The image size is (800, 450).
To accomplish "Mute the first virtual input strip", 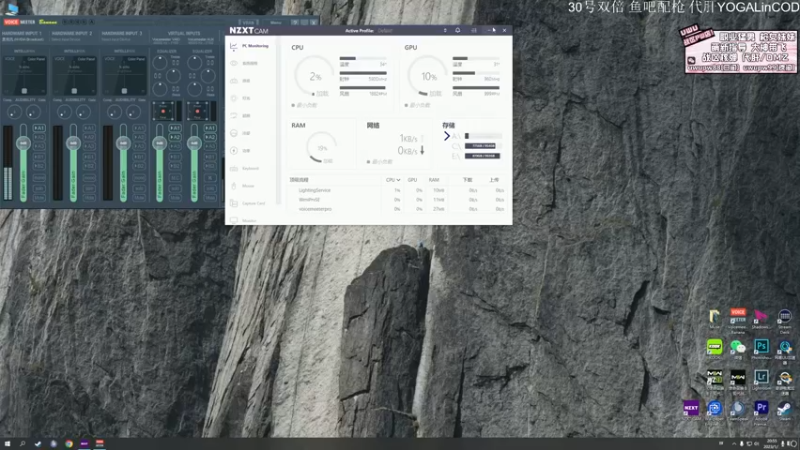I will coord(175,197).
